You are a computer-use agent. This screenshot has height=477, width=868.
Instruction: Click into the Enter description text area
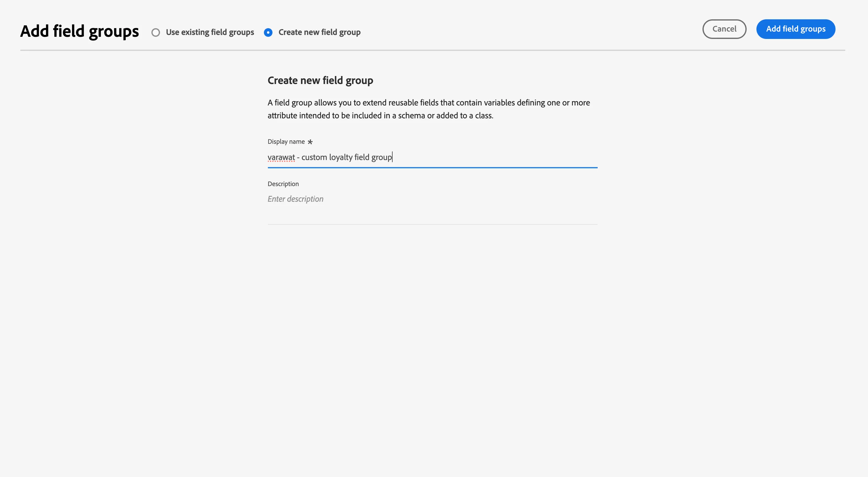click(x=432, y=208)
